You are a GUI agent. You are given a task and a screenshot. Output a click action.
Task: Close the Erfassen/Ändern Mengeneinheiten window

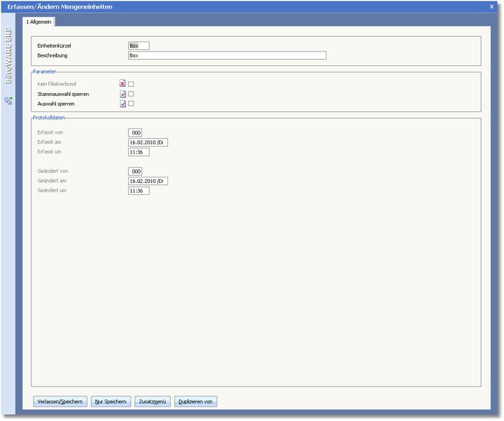pyautogui.click(x=492, y=6)
